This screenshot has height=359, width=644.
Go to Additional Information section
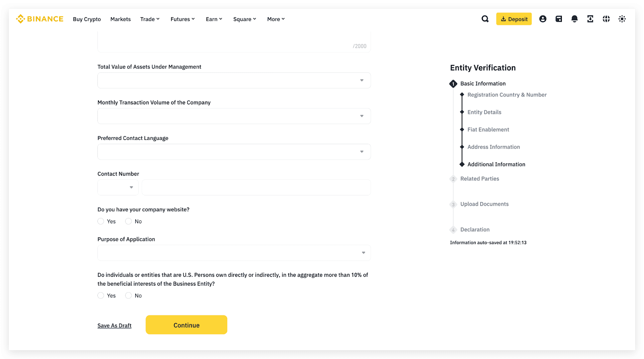click(x=496, y=164)
